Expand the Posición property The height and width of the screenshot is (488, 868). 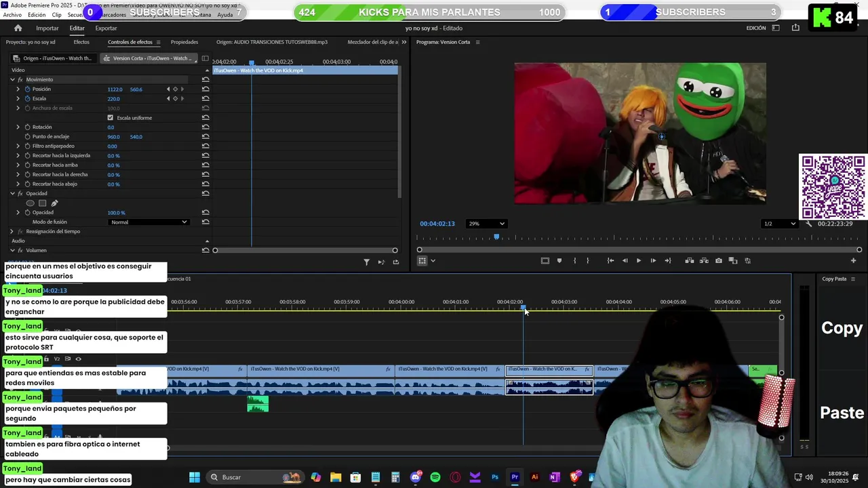pyautogui.click(x=18, y=89)
